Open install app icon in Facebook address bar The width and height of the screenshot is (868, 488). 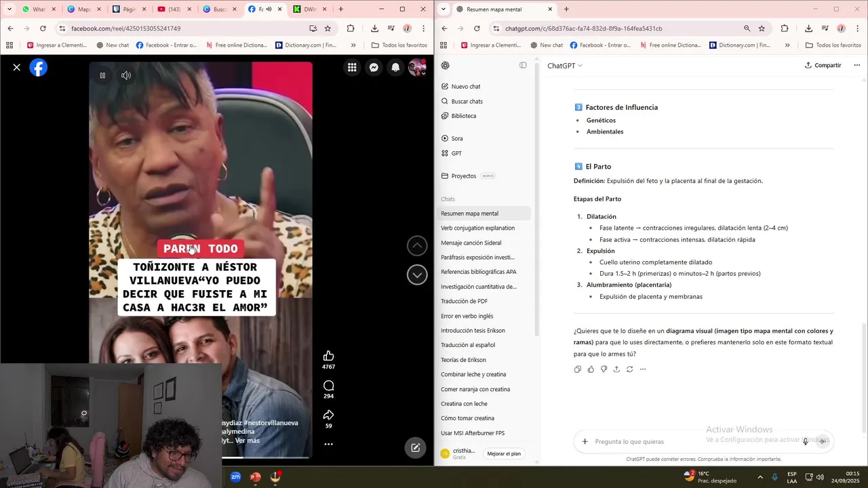[313, 28]
